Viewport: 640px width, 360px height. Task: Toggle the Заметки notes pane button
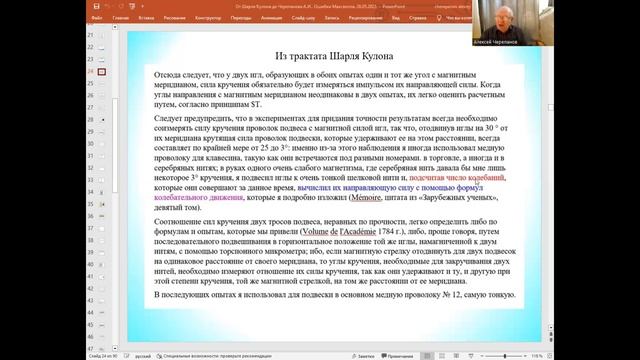[363, 356]
